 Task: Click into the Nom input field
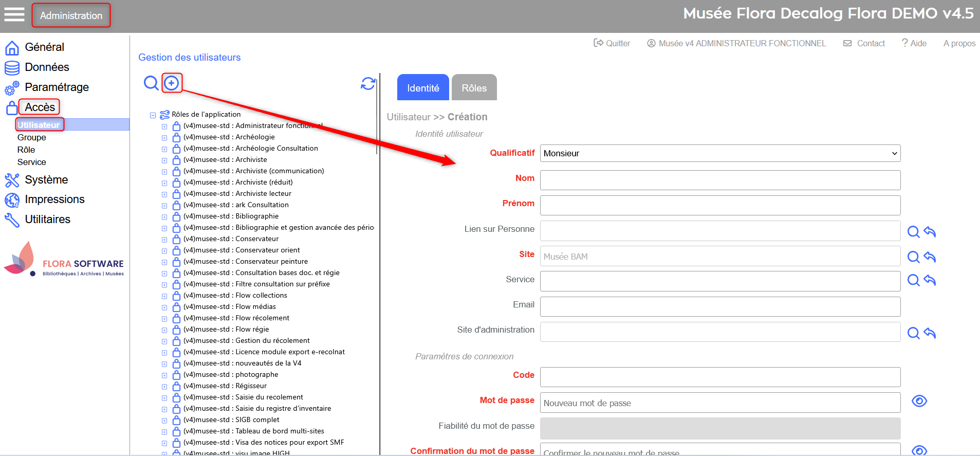[x=719, y=180]
